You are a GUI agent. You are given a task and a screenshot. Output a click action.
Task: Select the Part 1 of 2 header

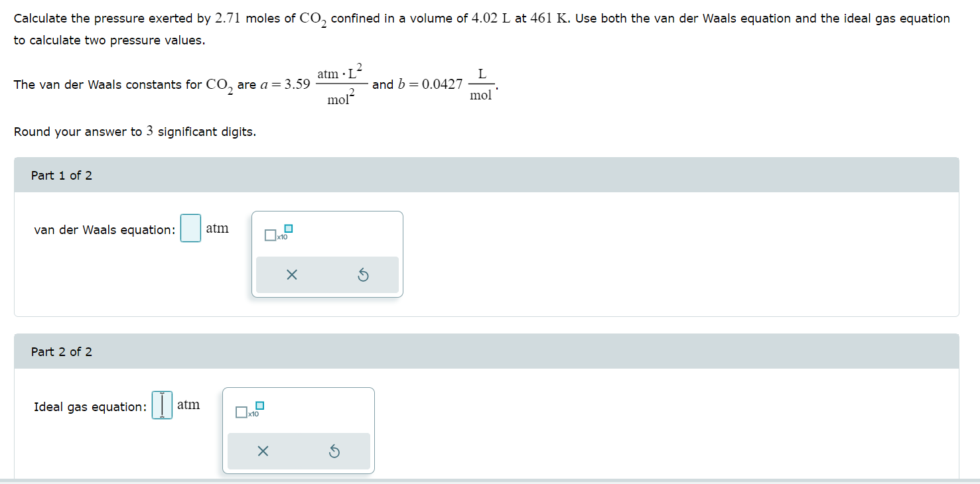pyautogui.click(x=61, y=175)
